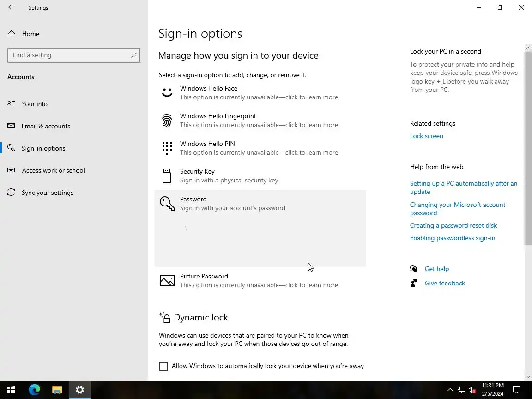532x399 pixels.
Task: Click the Sync your settings arrows icon
Action: coord(11,193)
